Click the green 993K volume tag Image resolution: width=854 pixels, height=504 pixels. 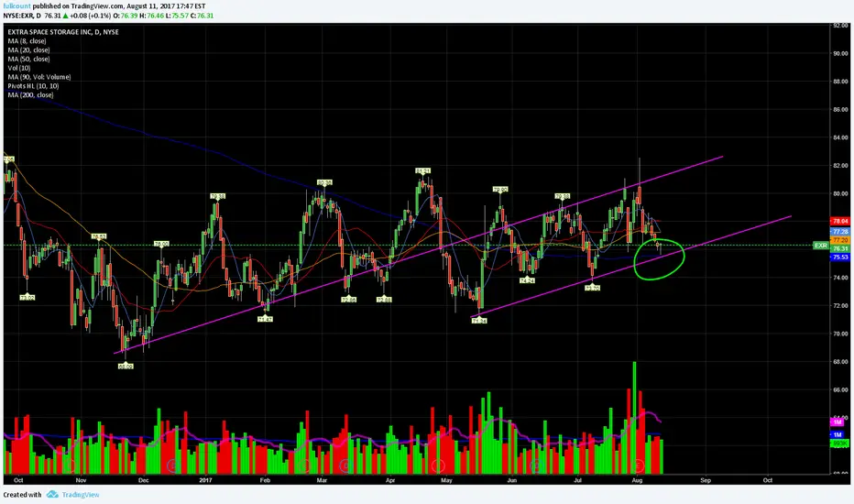pyautogui.click(x=838, y=444)
